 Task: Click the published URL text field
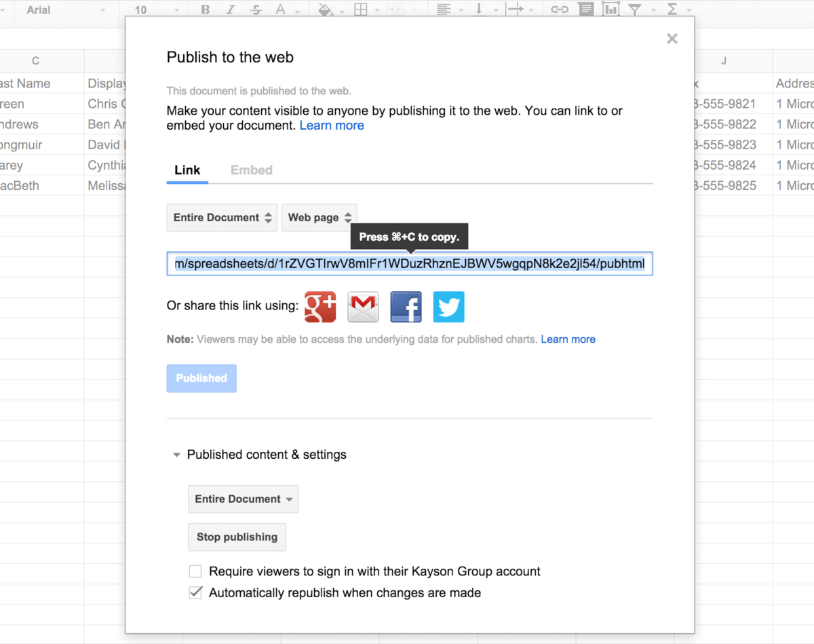[410, 263]
